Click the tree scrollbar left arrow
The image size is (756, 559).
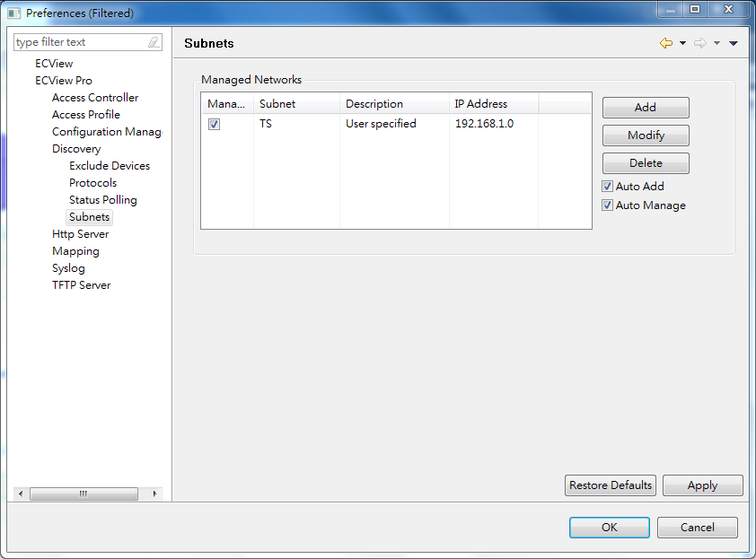[21, 493]
